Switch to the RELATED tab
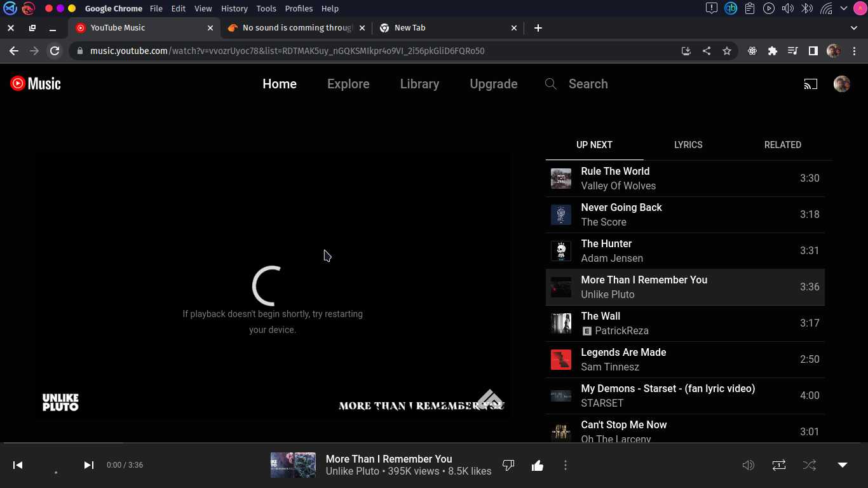868x488 pixels. coord(783,145)
